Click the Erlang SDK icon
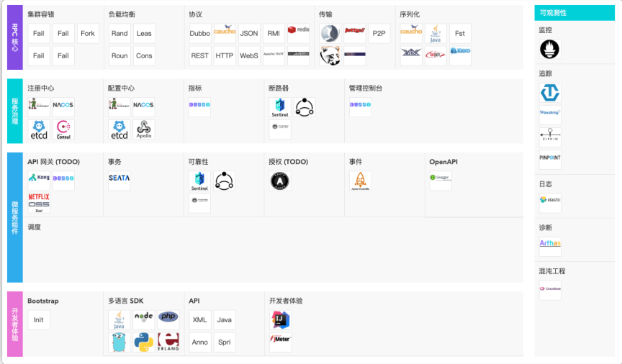 168,342
